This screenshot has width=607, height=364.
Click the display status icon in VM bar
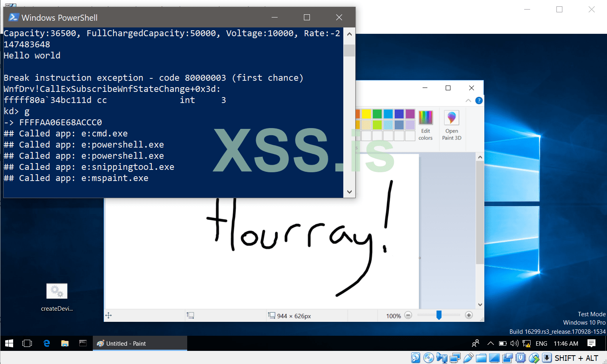(x=494, y=358)
